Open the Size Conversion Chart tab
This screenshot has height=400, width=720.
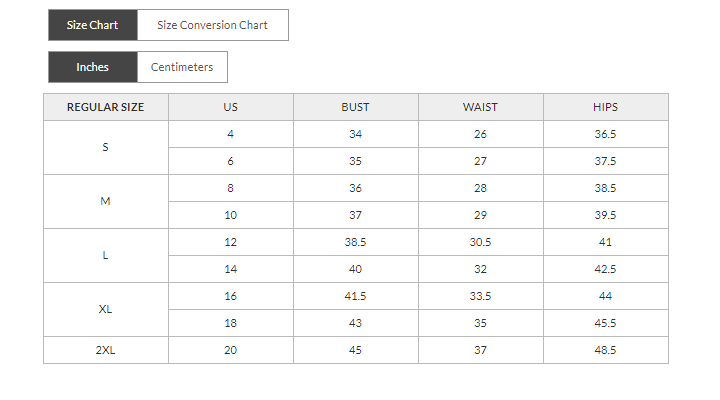[212, 25]
